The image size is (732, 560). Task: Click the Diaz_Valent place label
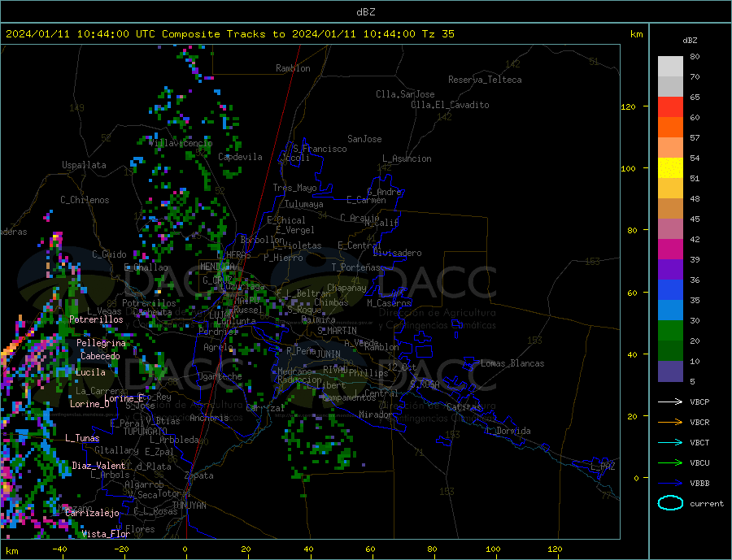98,466
